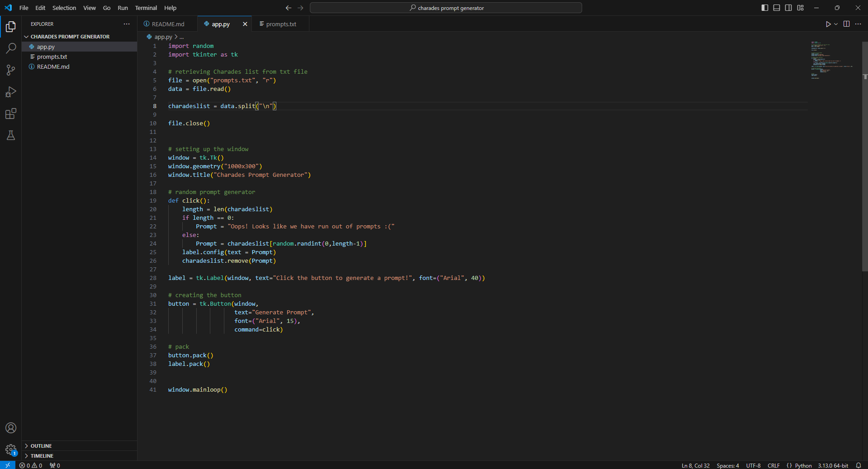Show errors and warnings in status bar
Image resolution: width=868 pixels, height=469 pixels.
[x=31, y=465]
